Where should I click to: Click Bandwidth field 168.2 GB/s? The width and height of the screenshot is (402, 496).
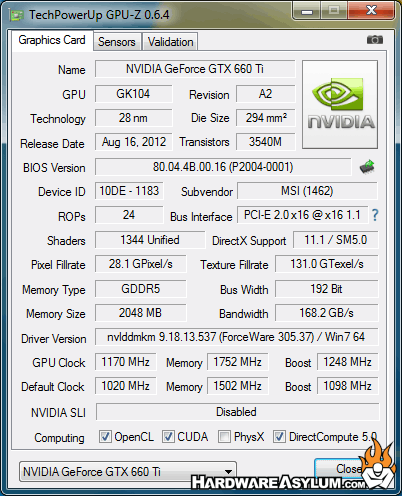tap(327, 313)
